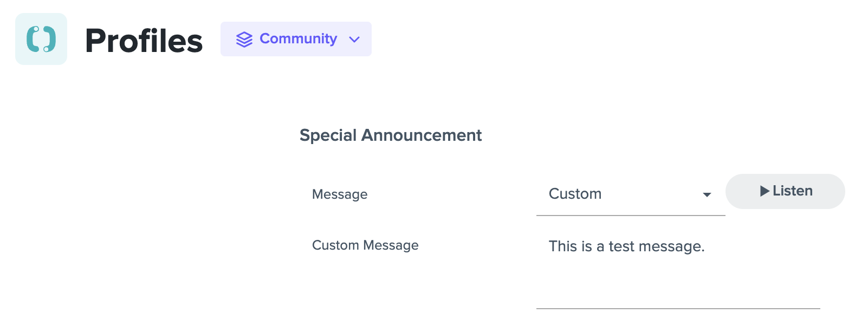
Task: Click the word "Community" in the selector
Action: [x=298, y=39]
